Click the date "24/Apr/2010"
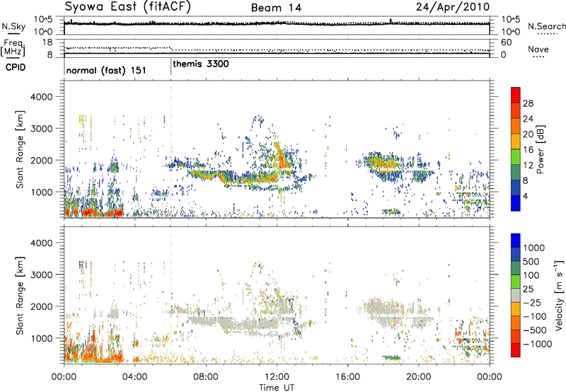The image size is (566, 392). 453,7
